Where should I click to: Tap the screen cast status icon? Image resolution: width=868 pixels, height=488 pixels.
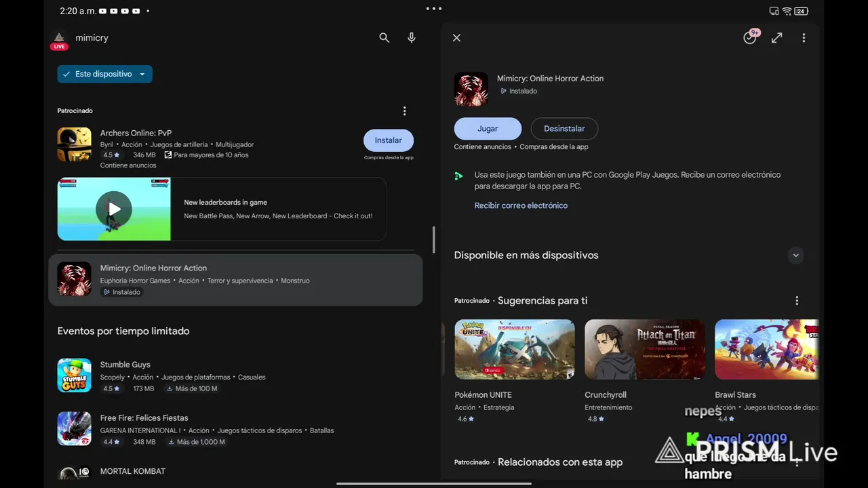[x=774, y=11]
